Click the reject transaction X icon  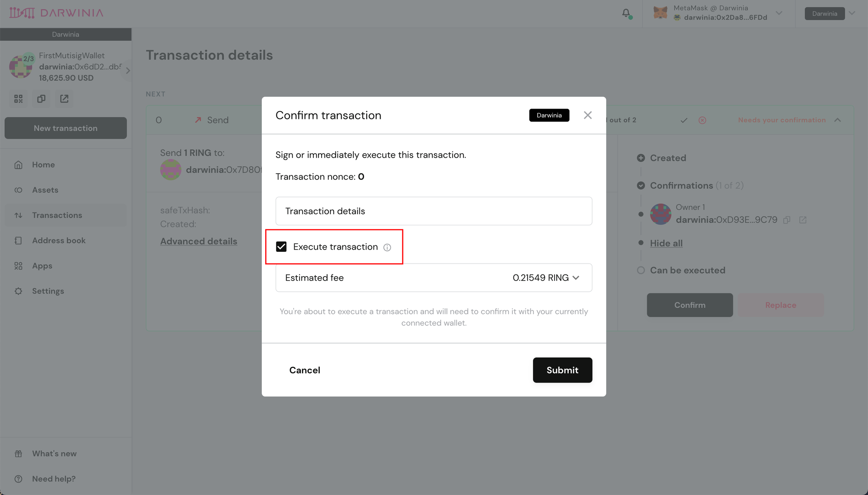[702, 120]
